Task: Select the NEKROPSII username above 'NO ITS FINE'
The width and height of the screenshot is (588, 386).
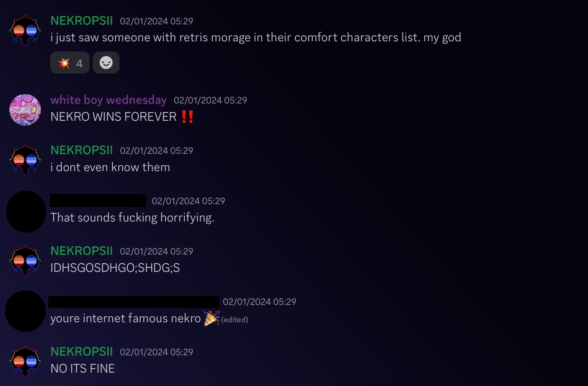Action: tap(82, 352)
